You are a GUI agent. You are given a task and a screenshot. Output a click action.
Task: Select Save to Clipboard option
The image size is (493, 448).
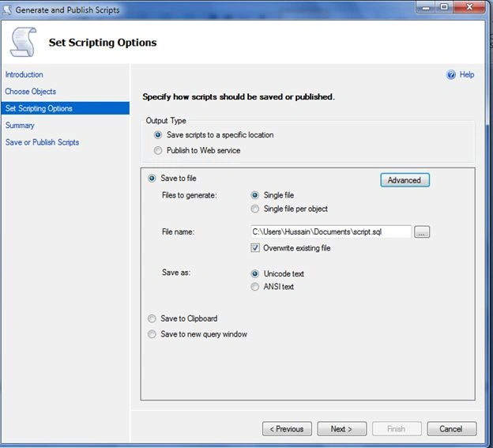152,318
